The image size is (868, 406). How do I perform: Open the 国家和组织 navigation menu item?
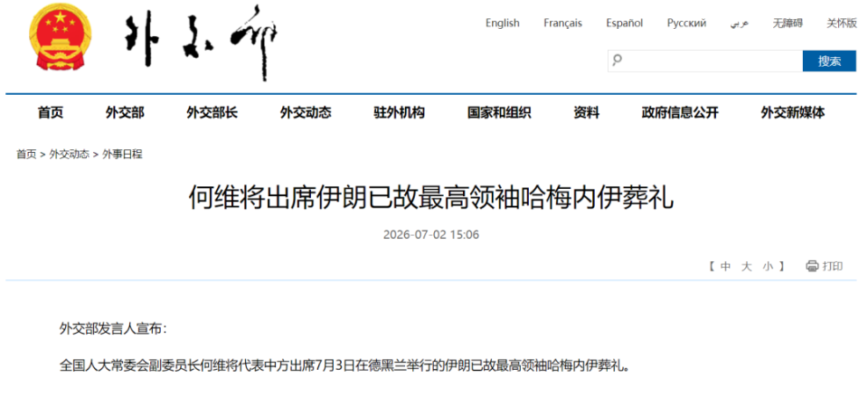tap(499, 113)
